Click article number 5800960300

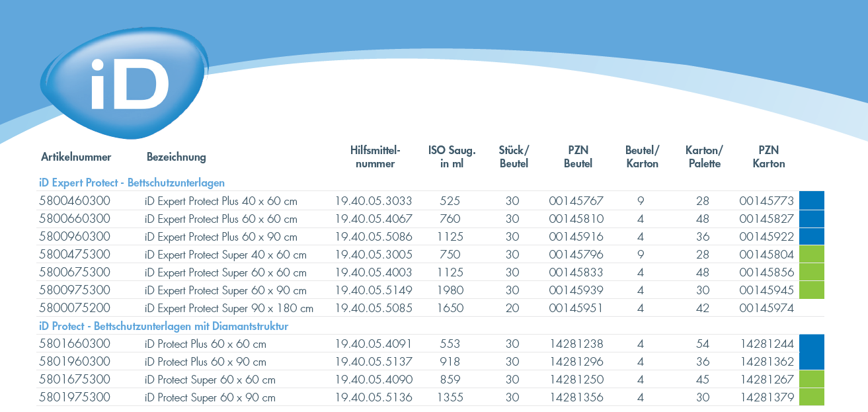click(75, 236)
